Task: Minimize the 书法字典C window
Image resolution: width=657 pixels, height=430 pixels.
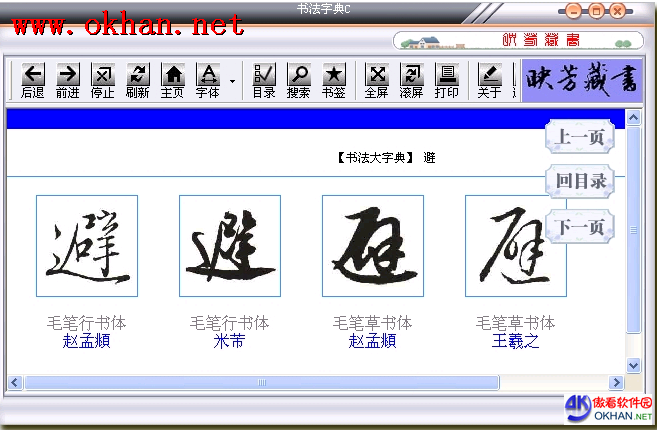Action: point(573,11)
